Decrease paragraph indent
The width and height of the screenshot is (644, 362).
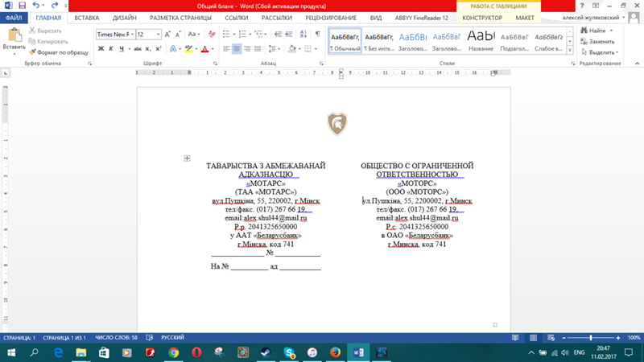(278, 35)
